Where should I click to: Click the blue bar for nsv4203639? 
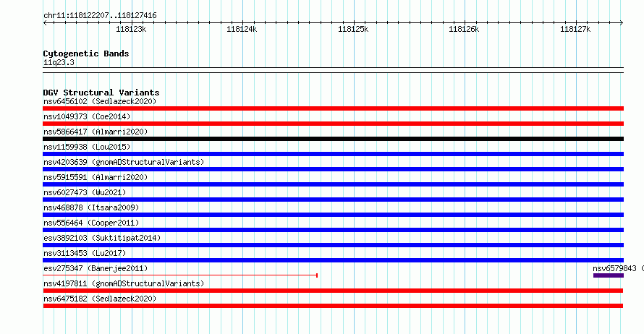tap(333, 169)
